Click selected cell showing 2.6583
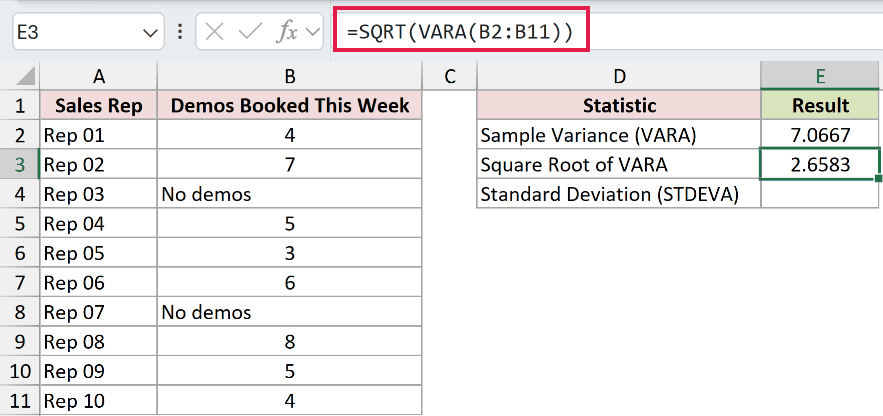The height and width of the screenshot is (416, 883). click(x=820, y=164)
